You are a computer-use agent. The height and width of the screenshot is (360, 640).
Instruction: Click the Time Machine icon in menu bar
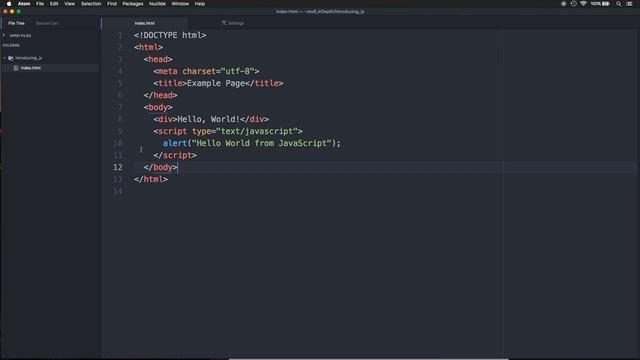click(573, 4)
